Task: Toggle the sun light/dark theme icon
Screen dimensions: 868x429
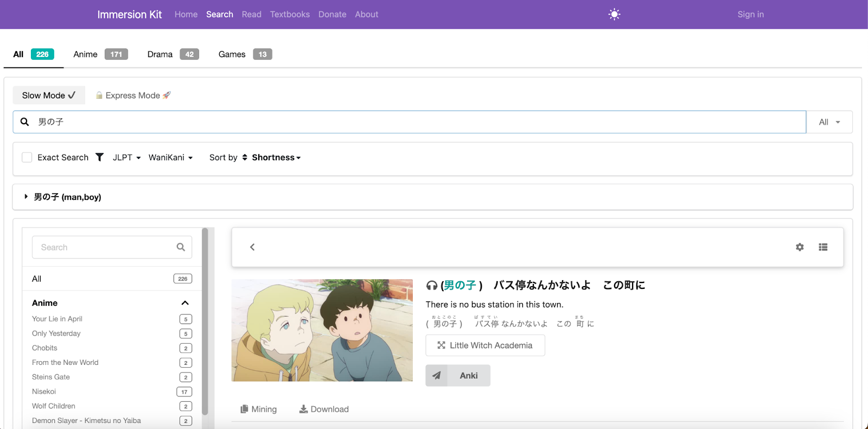Action: [x=614, y=15]
